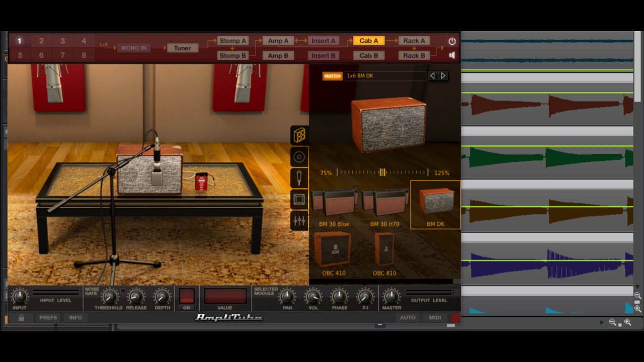
Task: Toggle the MATCH cabinet button
Action: pyautogui.click(x=332, y=76)
